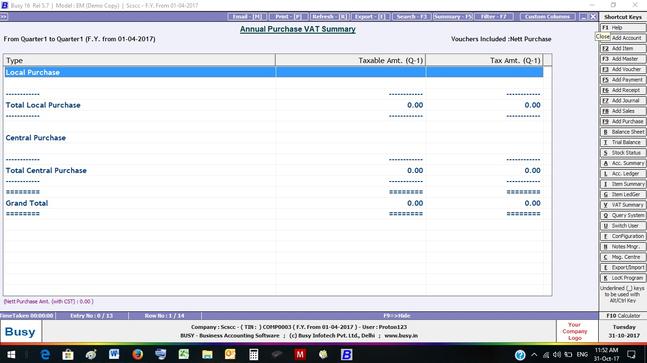Launch Firefox from the taskbar
Viewport: 647px width, 363px height.
(x=137, y=354)
